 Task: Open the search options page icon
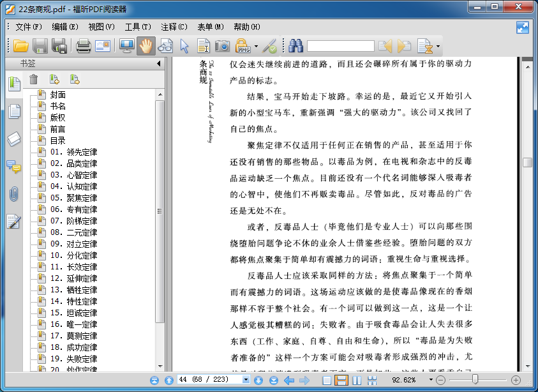point(425,46)
